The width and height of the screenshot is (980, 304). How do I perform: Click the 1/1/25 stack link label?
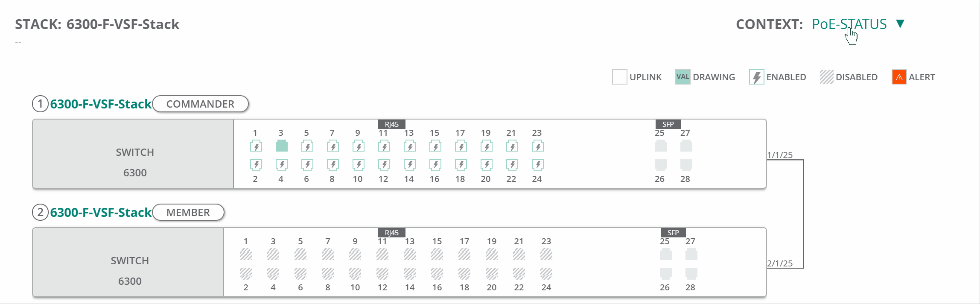click(x=779, y=155)
